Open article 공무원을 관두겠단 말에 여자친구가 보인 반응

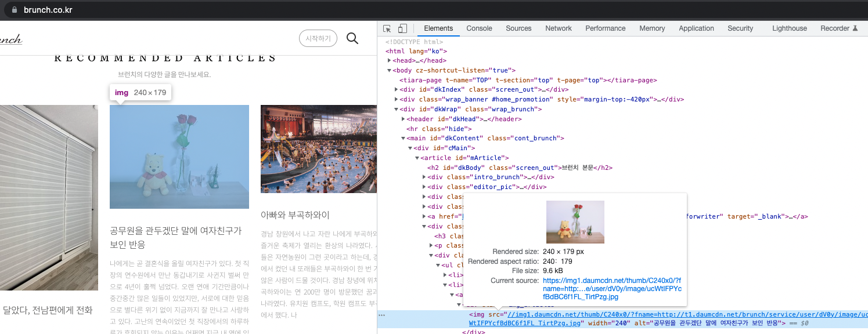click(175, 238)
